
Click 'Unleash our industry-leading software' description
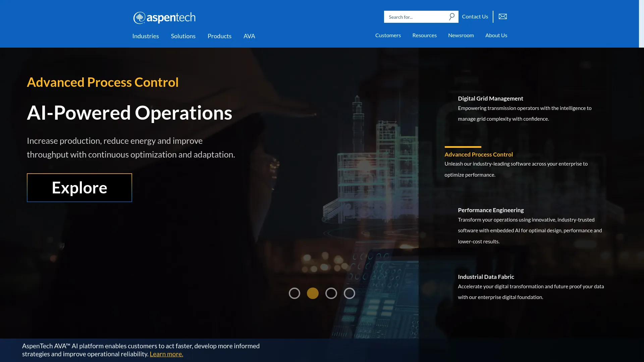[x=516, y=169]
